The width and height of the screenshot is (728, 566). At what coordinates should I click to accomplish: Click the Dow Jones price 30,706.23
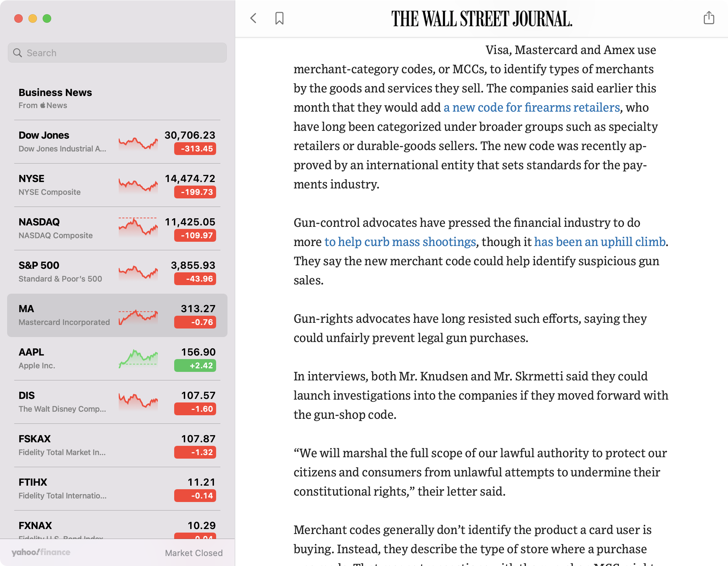tap(190, 135)
